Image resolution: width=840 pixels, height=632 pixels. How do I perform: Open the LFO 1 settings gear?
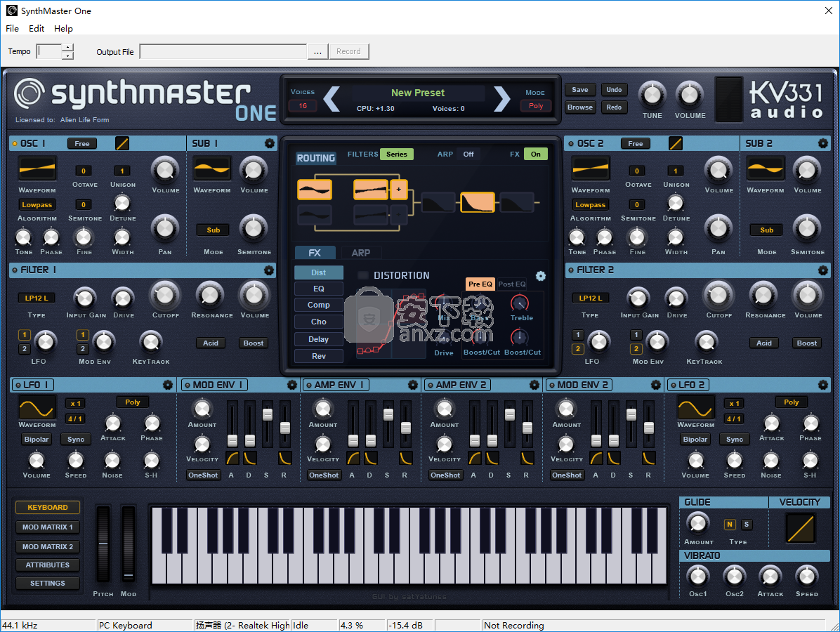(x=168, y=385)
